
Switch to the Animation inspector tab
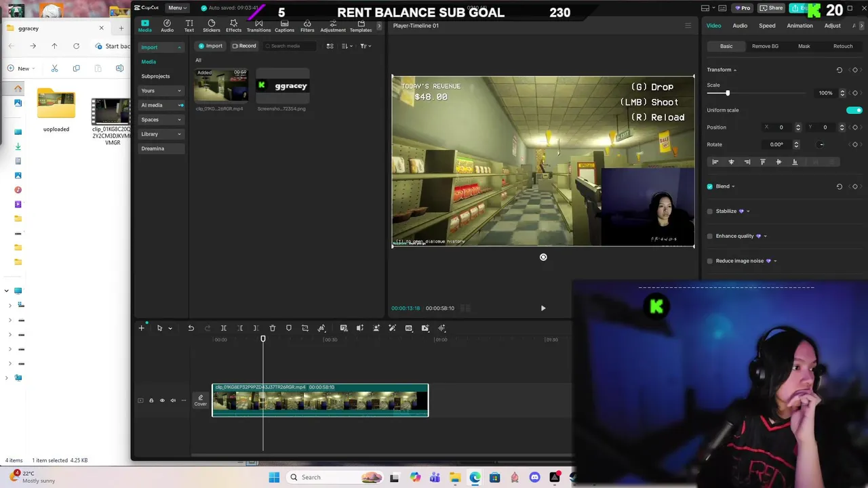[800, 26]
